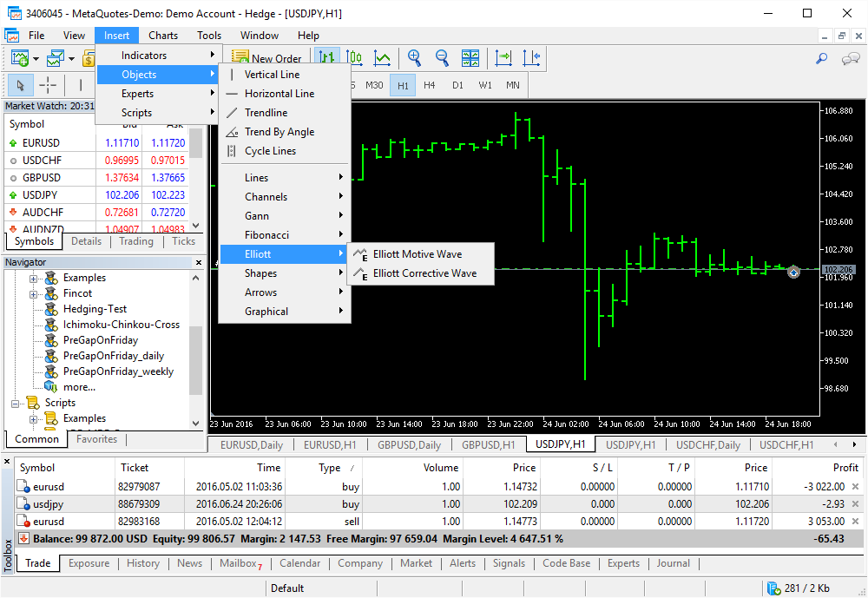
Task: Switch chart to line chart view
Action: 382,58
